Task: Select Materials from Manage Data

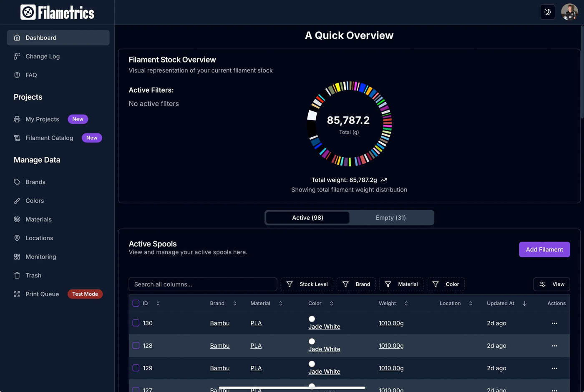Action: tap(38, 219)
